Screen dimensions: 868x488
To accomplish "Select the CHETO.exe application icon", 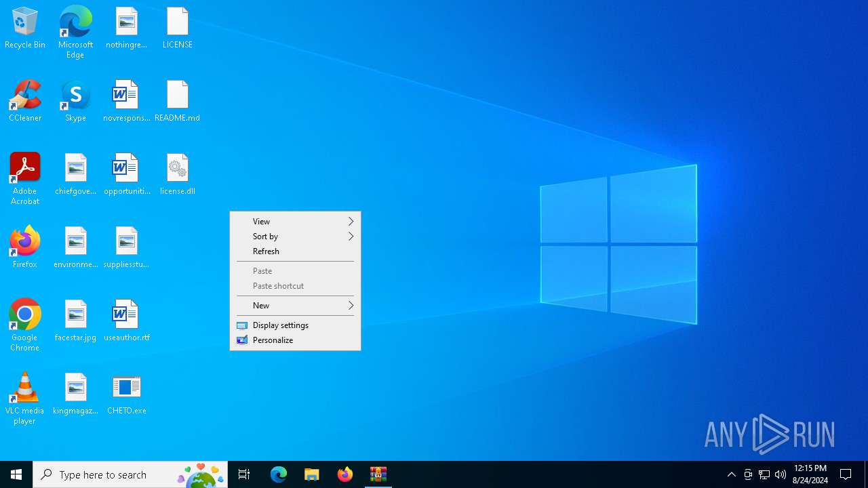I will coord(126,394).
